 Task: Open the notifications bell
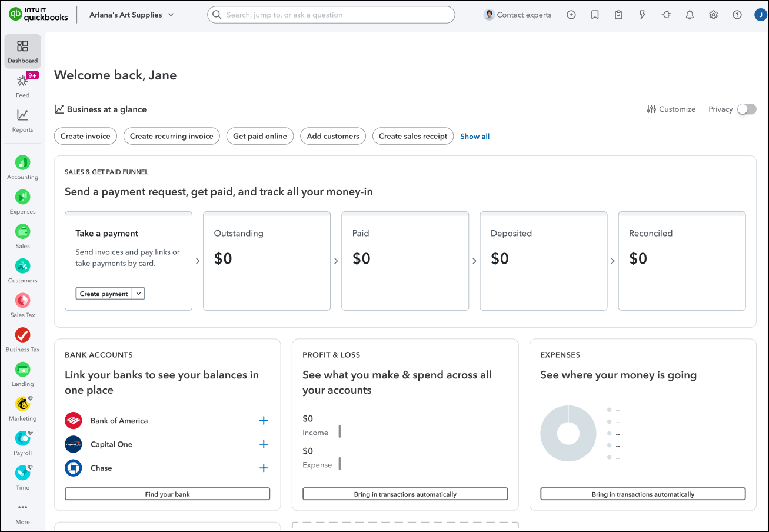tap(690, 15)
